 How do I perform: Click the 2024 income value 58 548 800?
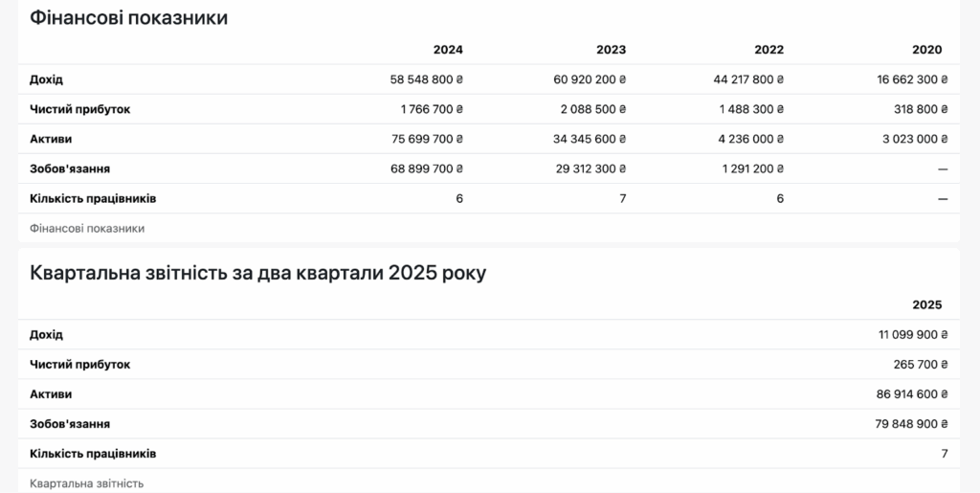[x=427, y=80]
